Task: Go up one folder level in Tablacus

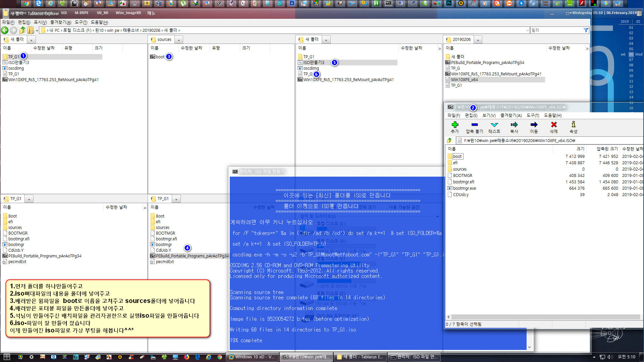Action: pos(22,30)
